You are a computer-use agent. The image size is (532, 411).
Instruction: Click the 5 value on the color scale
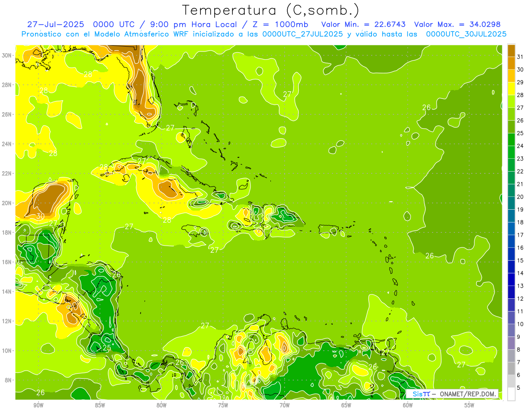pyautogui.click(x=518, y=388)
